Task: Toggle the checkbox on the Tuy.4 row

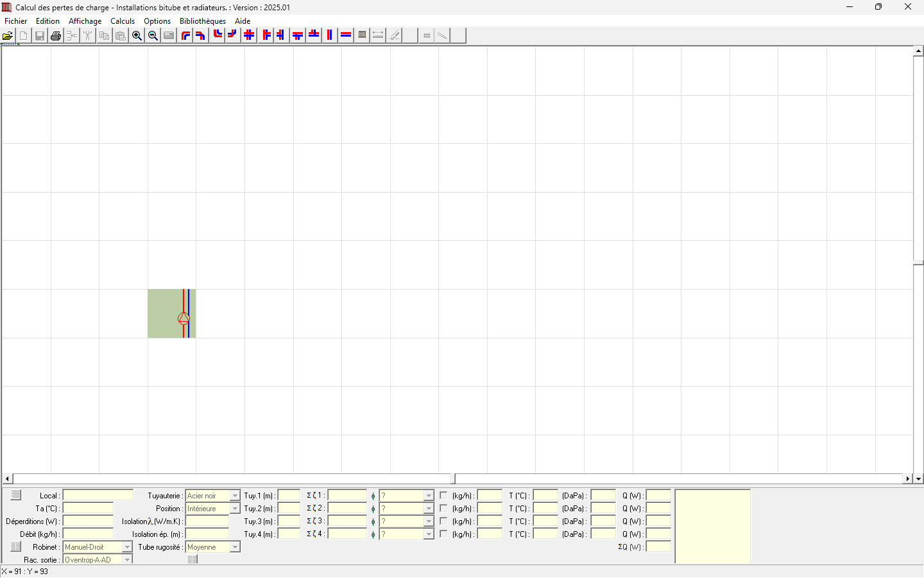Action: (x=443, y=534)
